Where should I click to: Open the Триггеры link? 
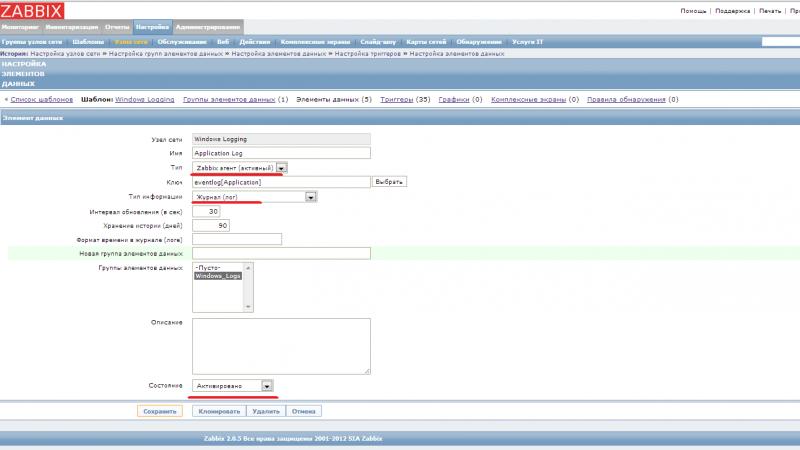[x=397, y=100]
